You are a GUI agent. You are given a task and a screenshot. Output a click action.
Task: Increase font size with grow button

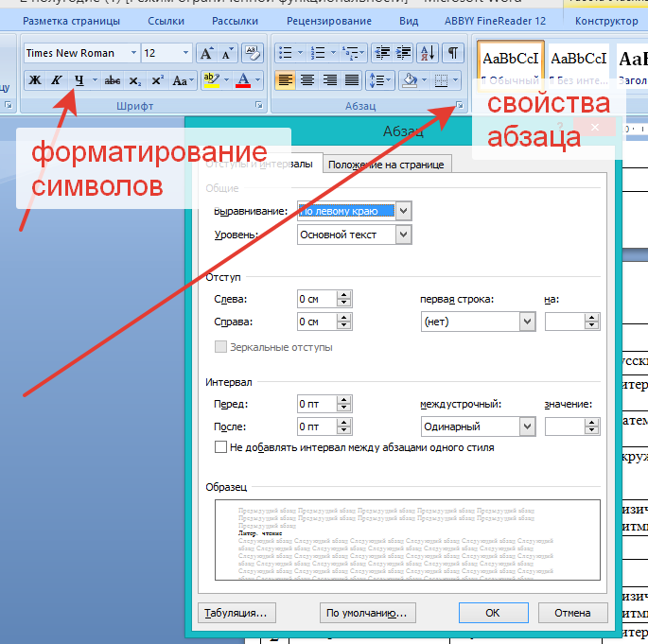pos(206,53)
